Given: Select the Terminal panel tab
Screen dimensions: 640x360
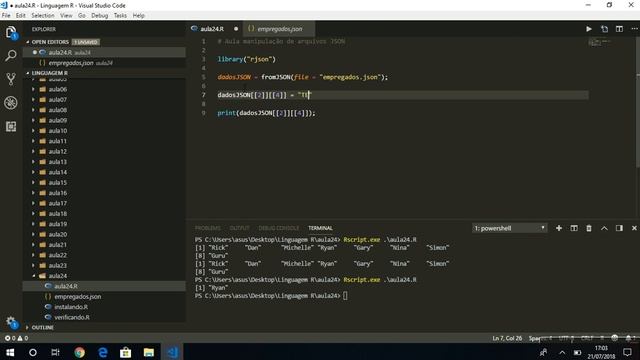Looking at the screenshot, I should (x=320, y=228).
